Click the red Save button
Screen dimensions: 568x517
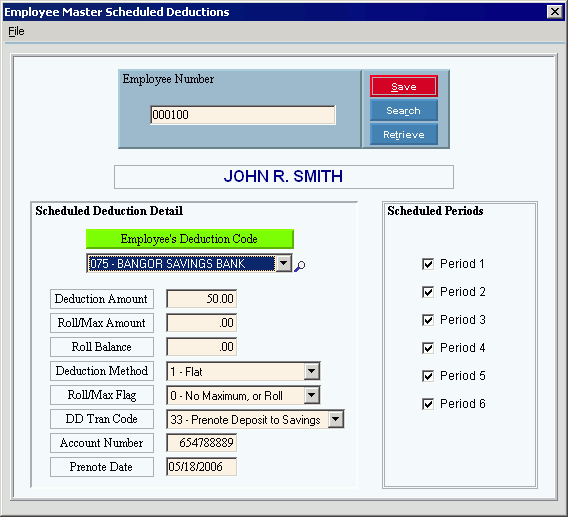click(404, 86)
